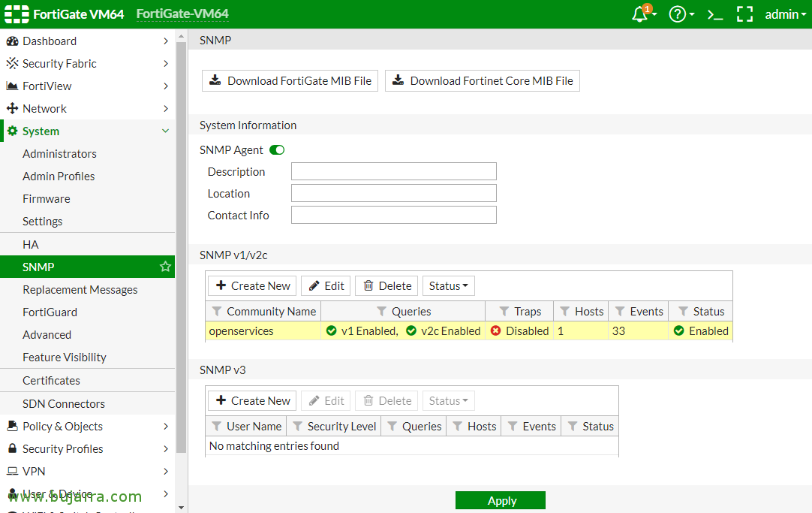The image size is (812, 513).
Task: Click the VPN laptop icon
Action: point(12,471)
